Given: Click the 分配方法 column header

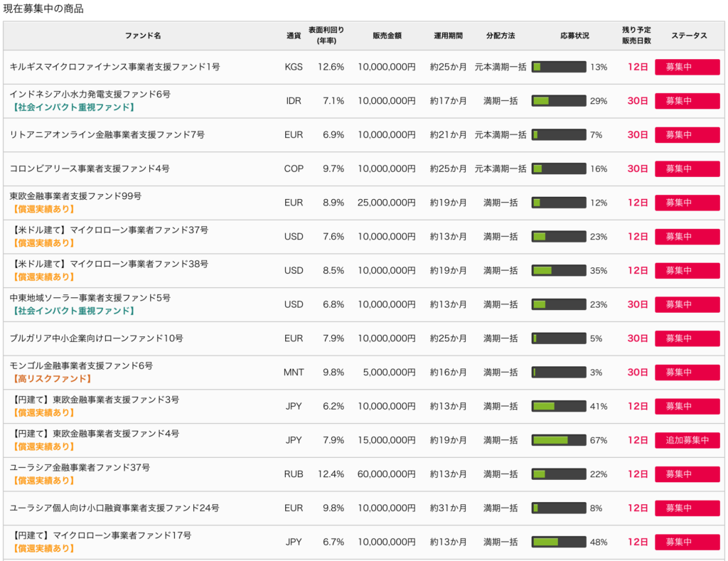Looking at the screenshot, I should pos(500,36).
